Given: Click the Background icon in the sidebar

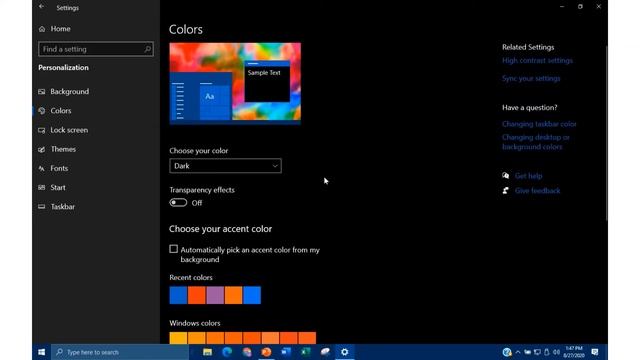Looking at the screenshot, I should [x=42, y=91].
